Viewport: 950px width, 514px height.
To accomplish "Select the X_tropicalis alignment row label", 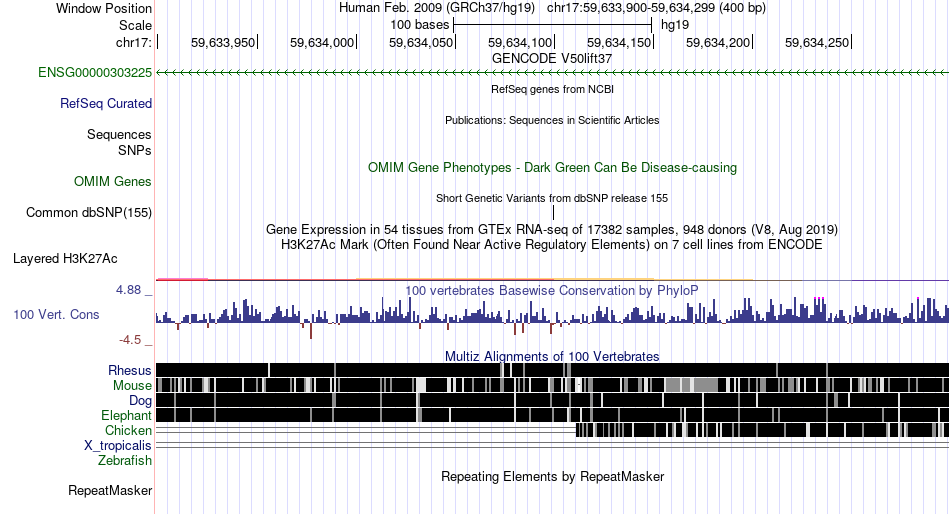I will [118, 446].
